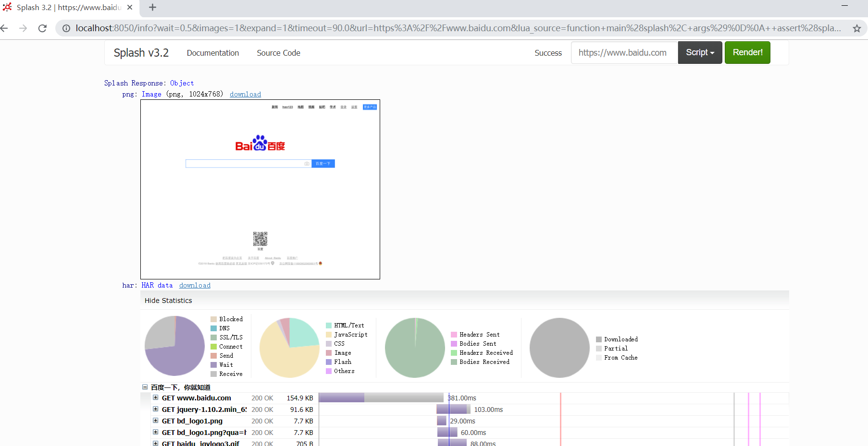This screenshot has width=868, height=446.
Task: Click the site info icon in address bar
Action: [66, 28]
